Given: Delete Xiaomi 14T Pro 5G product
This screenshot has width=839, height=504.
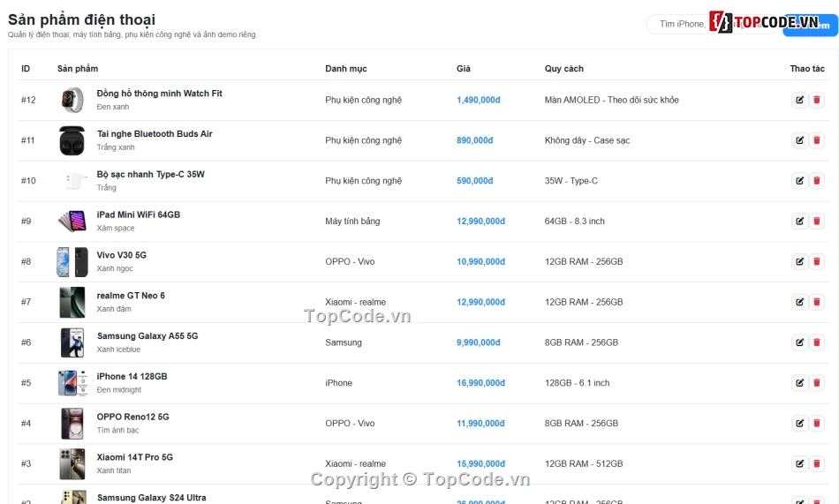Looking at the screenshot, I should (x=817, y=463).
